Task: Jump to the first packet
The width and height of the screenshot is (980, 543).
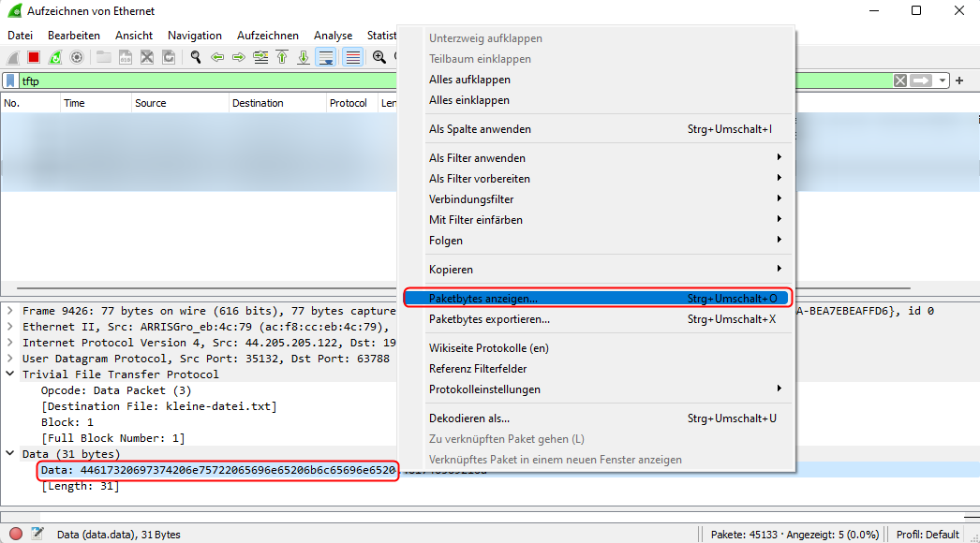Action: click(x=282, y=57)
